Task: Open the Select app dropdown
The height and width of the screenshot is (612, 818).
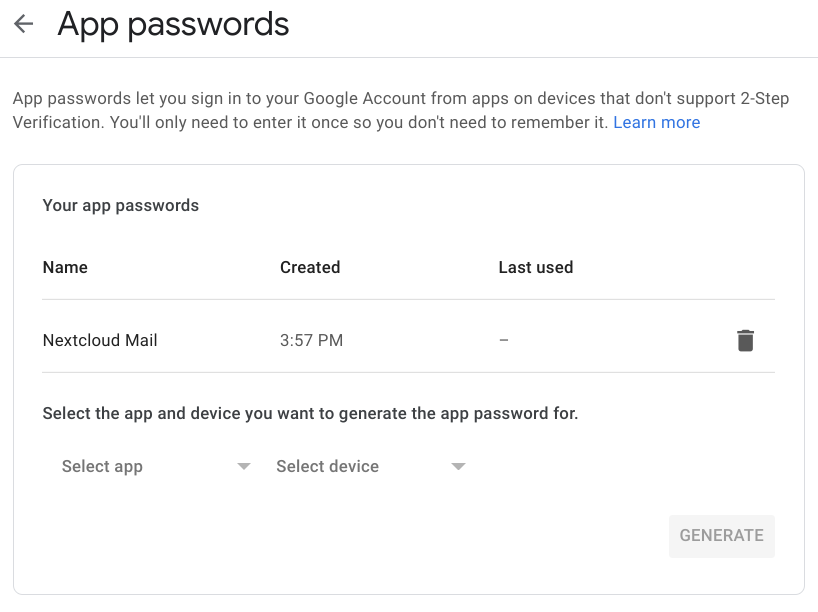Action: coord(156,466)
